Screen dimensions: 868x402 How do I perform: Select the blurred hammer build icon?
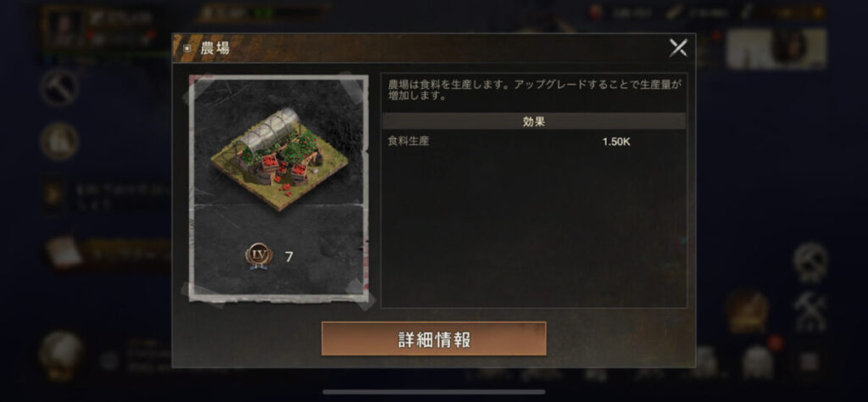58,87
